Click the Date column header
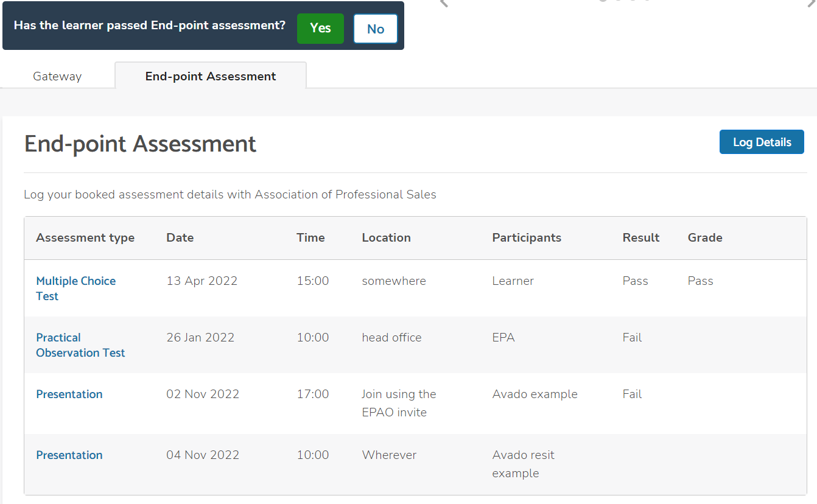The image size is (817, 504). 180,238
